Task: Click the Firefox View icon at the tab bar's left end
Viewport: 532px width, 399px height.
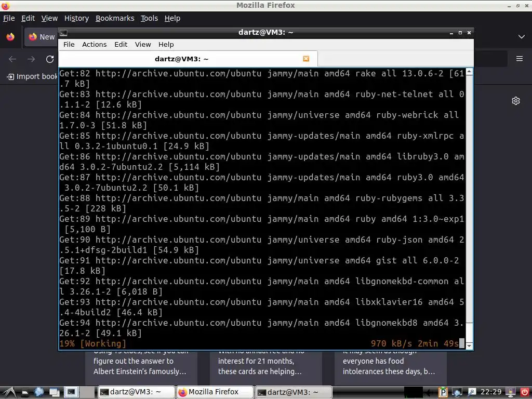Action: click(10, 37)
